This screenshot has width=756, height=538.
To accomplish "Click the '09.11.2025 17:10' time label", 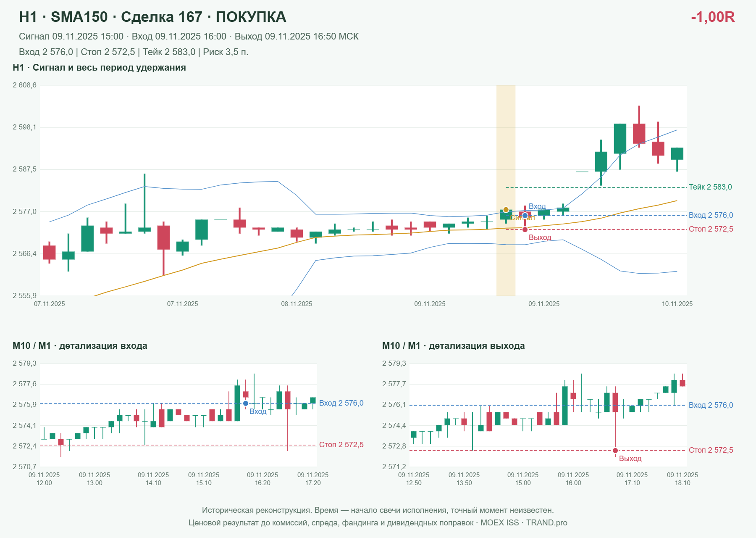I will 632,479.
